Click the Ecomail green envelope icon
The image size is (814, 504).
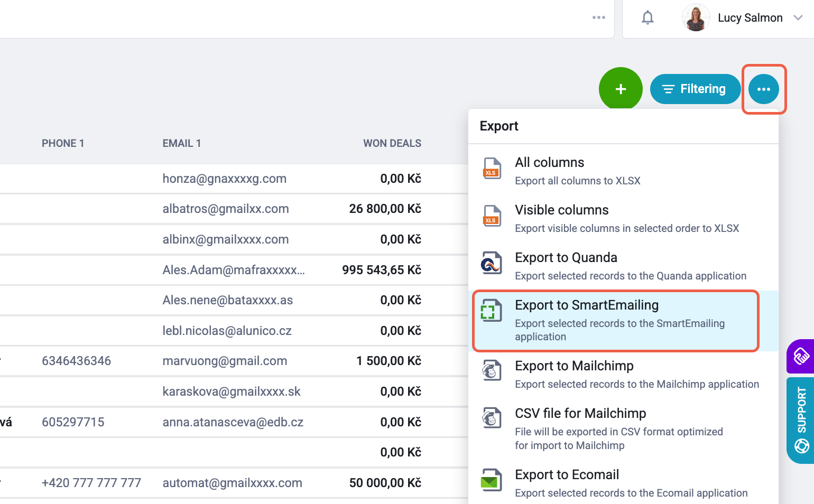pyautogui.click(x=491, y=480)
